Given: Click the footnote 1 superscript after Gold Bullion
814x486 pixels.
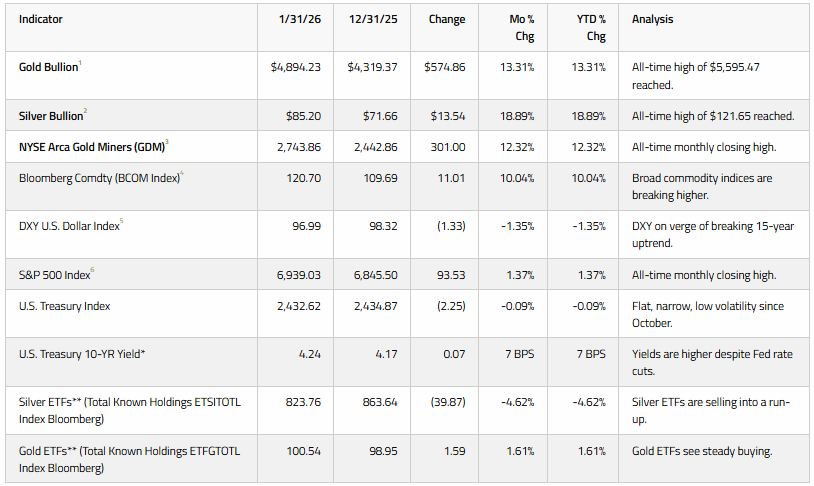Looking at the screenshot, I should [80, 63].
